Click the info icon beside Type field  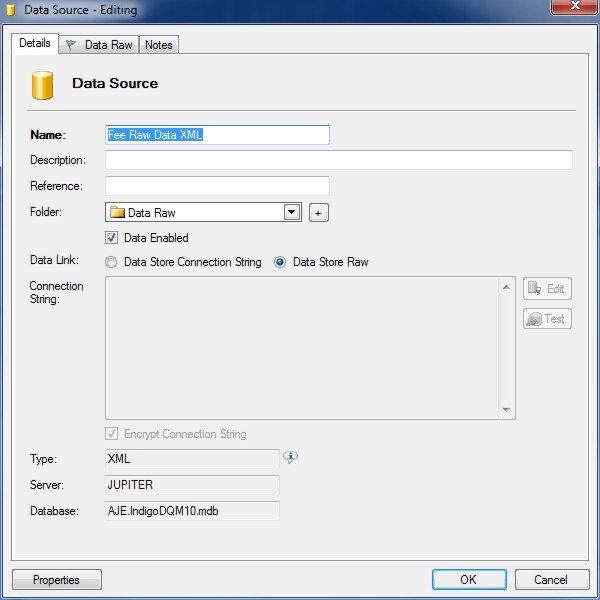point(291,458)
